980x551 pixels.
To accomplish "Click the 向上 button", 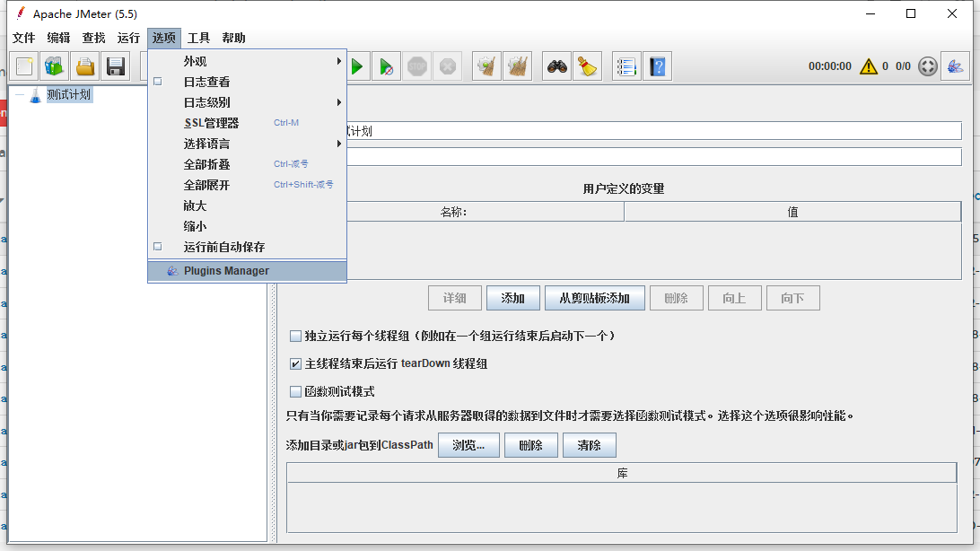I will click(x=734, y=298).
